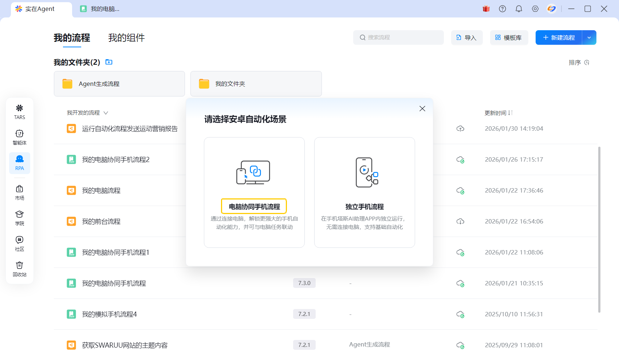Click the gift icon in title bar
Screen dimensions: 619x364
[486, 9]
